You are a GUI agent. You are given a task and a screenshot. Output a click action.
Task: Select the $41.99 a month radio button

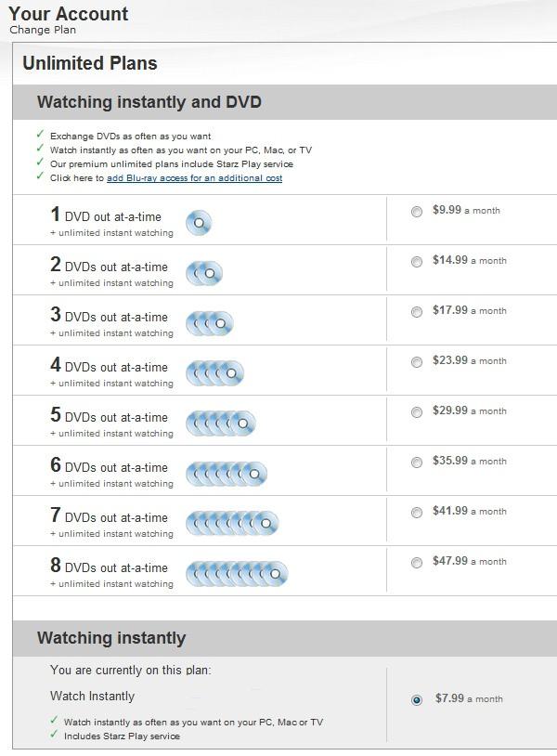click(x=417, y=513)
